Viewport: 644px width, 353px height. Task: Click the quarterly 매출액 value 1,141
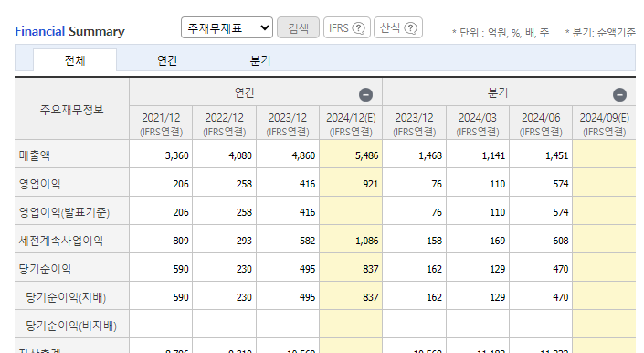(x=493, y=155)
